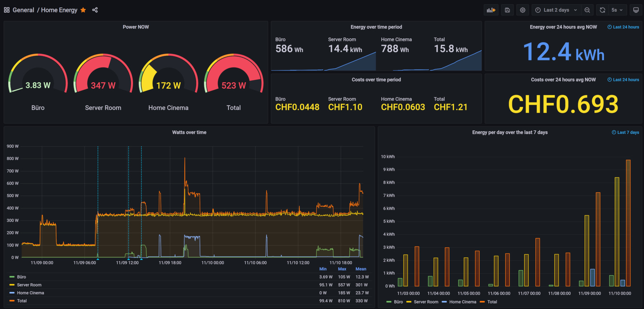Select the Total energy value 15.8 kWh
This screenshot has width=644, height=309.
tap(451, 49)
